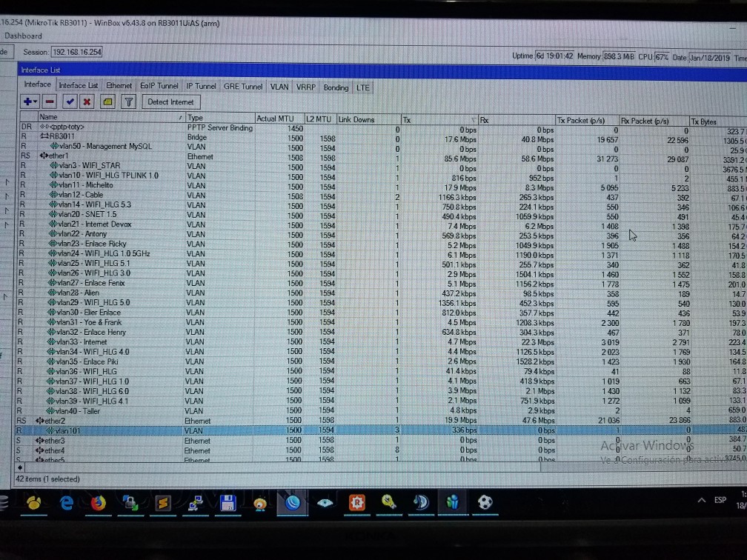This screenshot has height=560, width=747.
Task: Select vlan50 - Management MySQL row
Action: 381,147
